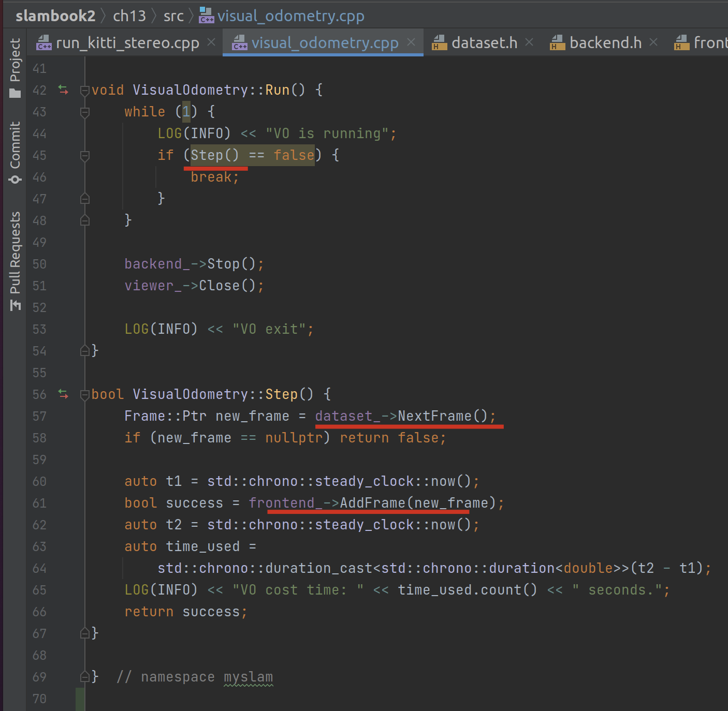728x711 pixels.
Task: Click the C++ file icon on run_kitti_stereo.cpp tab
Action: click(44, 42)
